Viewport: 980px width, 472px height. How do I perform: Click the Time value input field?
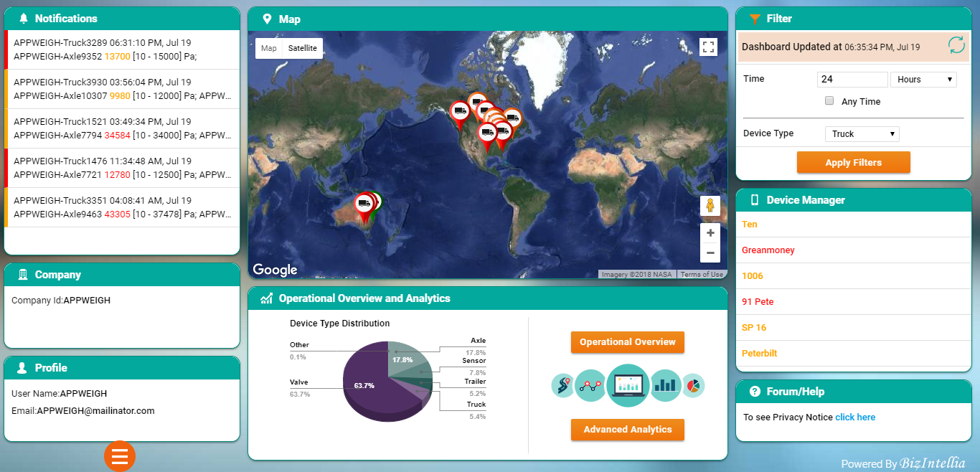tap(852, 80)
